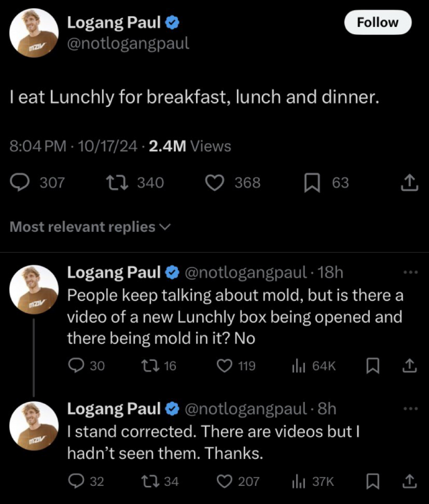Like the reply about mold videos
Image resolution: width=429 pixels, height=504 pixels.
point(225,366)
